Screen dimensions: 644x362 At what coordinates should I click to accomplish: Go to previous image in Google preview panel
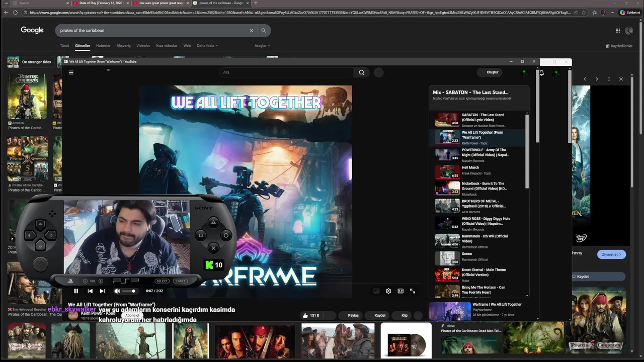click(585, 79)
